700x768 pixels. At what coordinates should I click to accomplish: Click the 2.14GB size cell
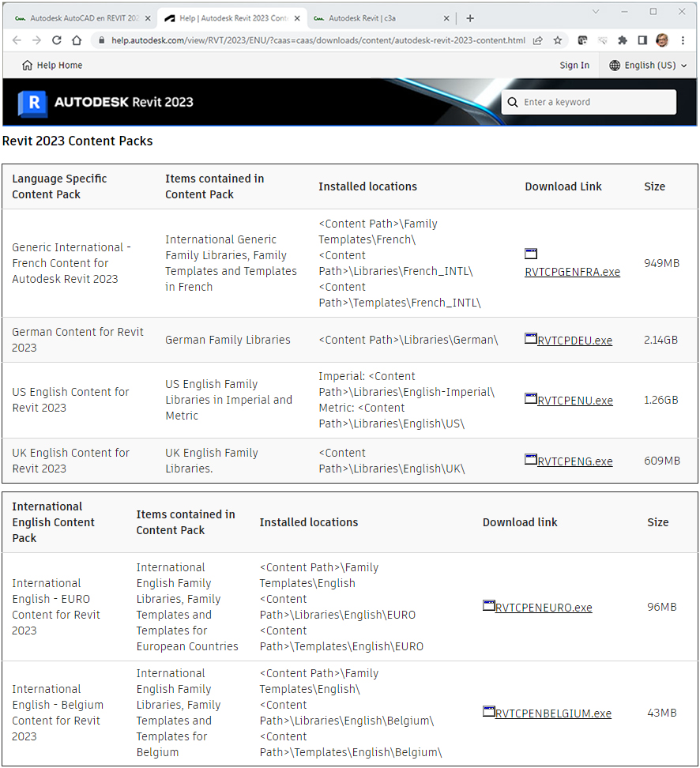660,340
